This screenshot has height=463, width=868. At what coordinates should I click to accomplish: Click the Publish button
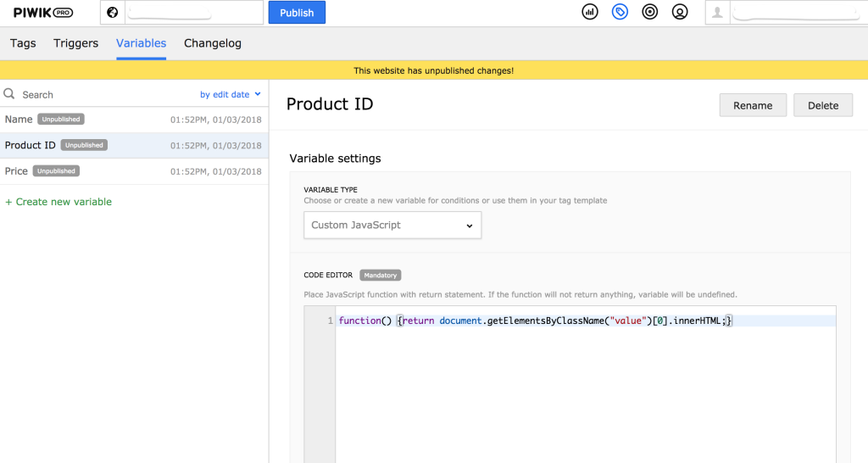click(297, 12)
